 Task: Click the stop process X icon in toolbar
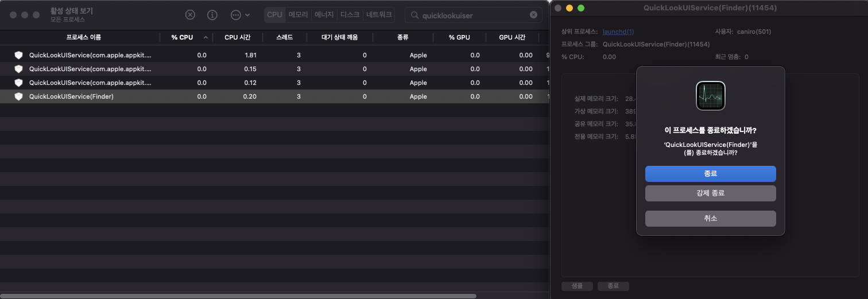point(190,15)
